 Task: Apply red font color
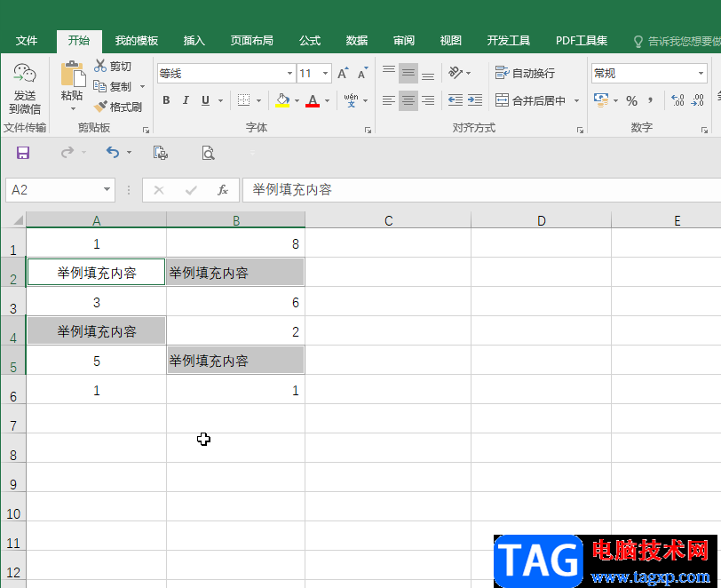[x=313, y=100]
